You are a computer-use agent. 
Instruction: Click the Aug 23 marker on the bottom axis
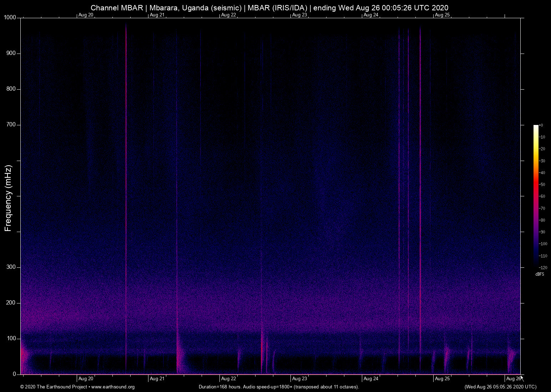[x=299, y=379]
